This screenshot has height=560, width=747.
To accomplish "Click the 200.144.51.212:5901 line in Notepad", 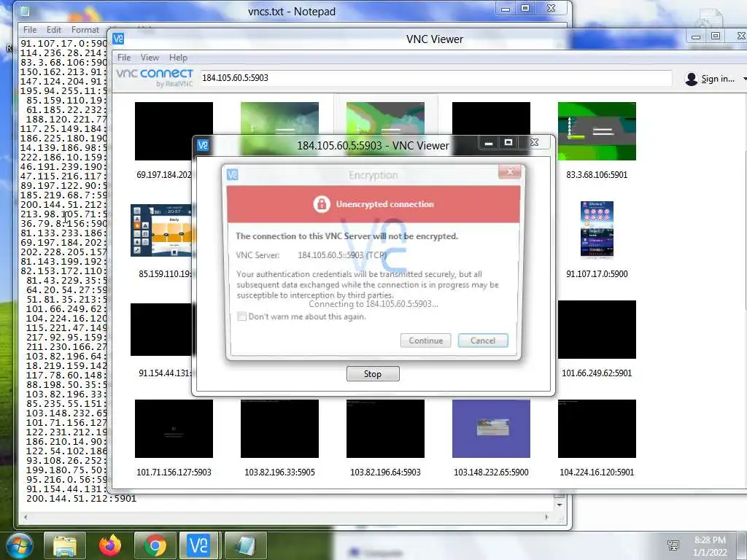I will tap(81, 499).
